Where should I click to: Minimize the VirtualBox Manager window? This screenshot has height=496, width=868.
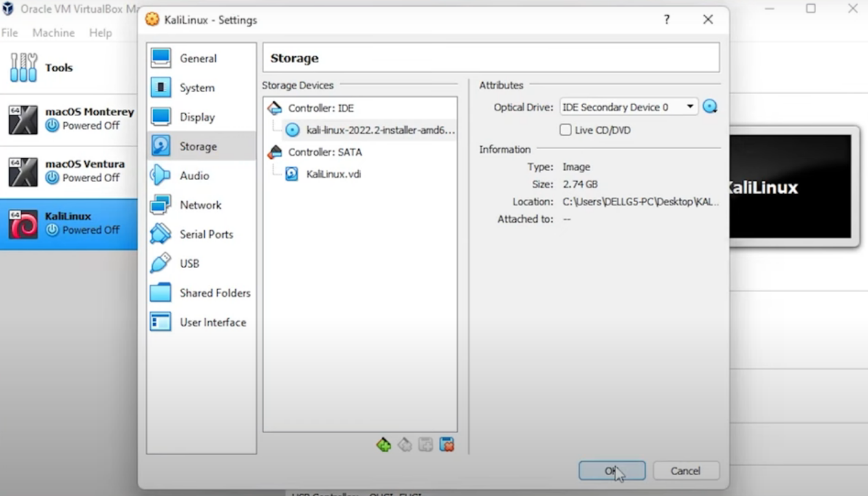click(x=769, y=9)
